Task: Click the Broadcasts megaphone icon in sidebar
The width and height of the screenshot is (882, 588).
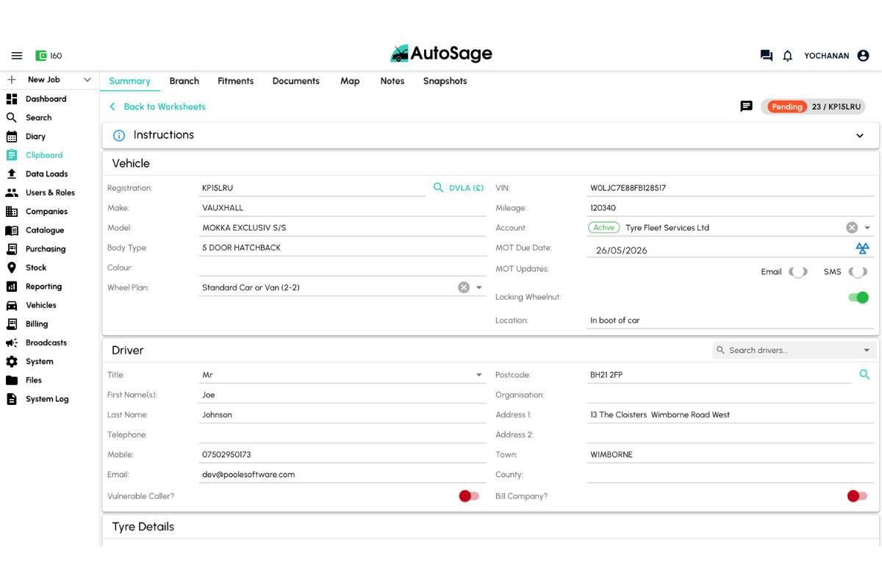Action: coord(12,343)
